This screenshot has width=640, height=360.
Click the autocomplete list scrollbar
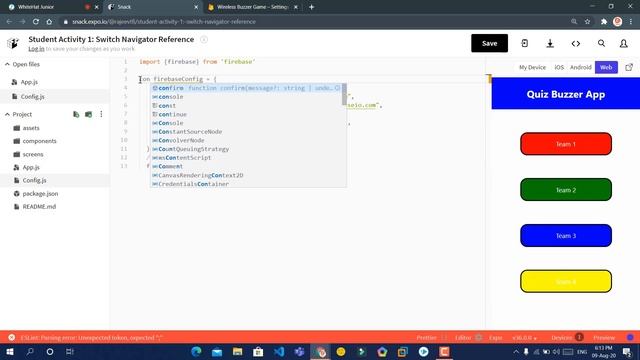344,94
